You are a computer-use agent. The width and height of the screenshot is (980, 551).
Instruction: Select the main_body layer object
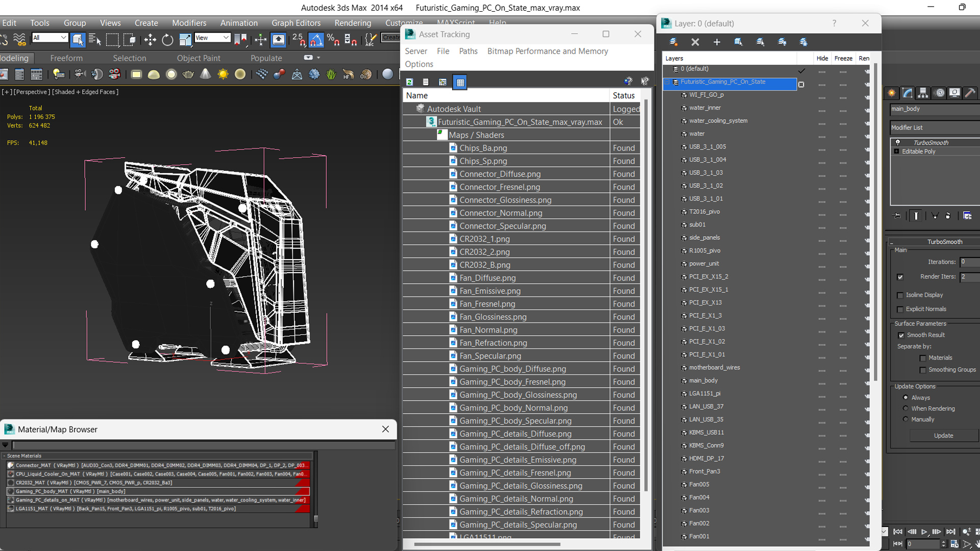[x=703, y=381]
